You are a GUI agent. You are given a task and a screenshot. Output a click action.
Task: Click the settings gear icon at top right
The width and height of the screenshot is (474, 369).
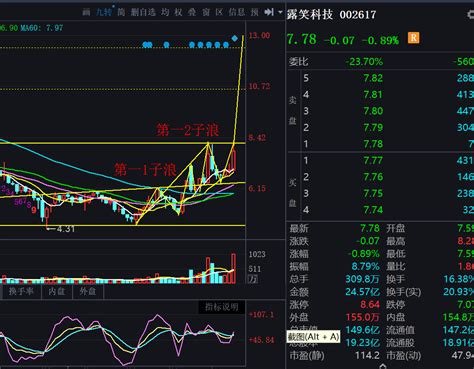pyautogui.click(x=470, y=14)
